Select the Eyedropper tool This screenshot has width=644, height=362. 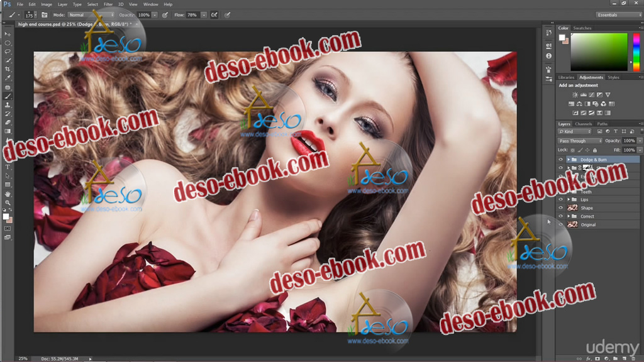point(8,78)
